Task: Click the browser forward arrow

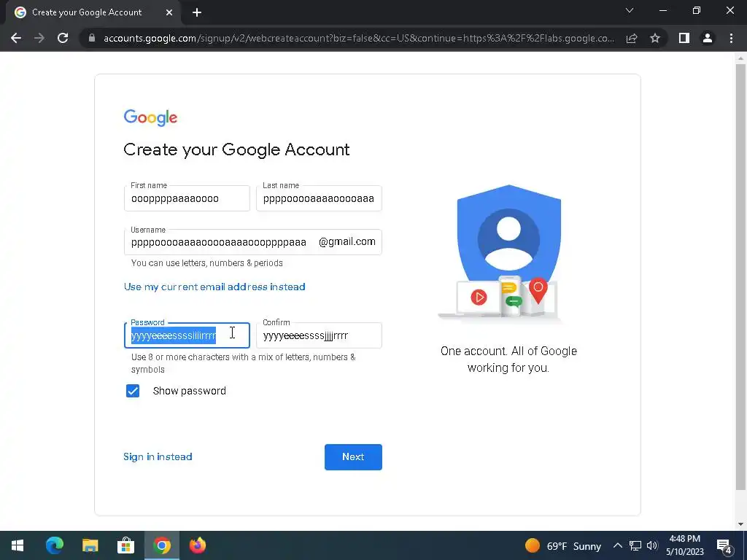Action: pos(39,38)
